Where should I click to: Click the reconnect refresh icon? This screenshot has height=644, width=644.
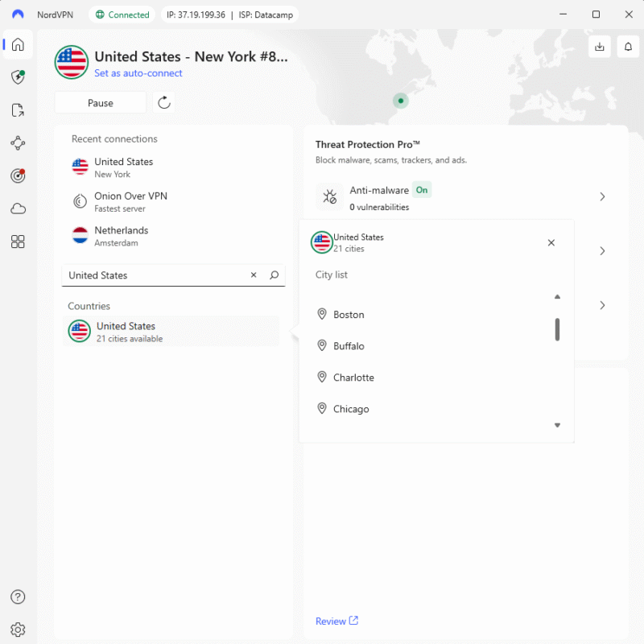(164, 102)
